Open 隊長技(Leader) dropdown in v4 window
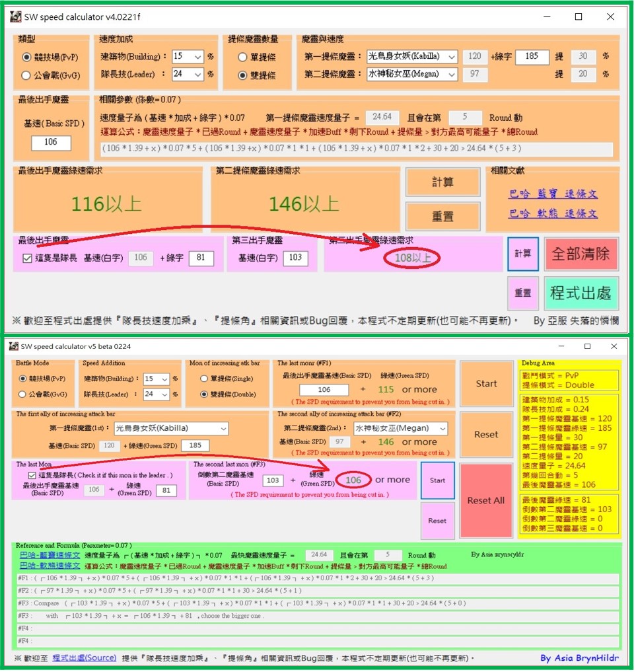Viewport: 636px width, 672px height. (x=188, y=74)
